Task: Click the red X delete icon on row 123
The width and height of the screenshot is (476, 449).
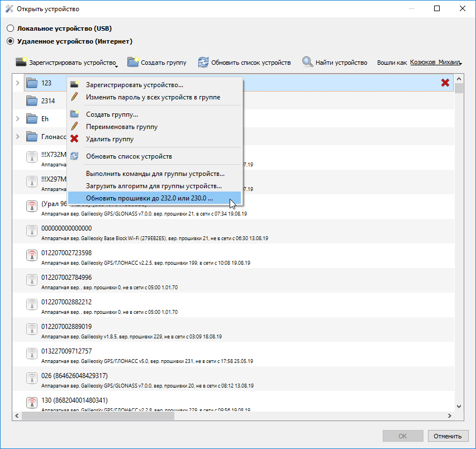Action: 445,83
